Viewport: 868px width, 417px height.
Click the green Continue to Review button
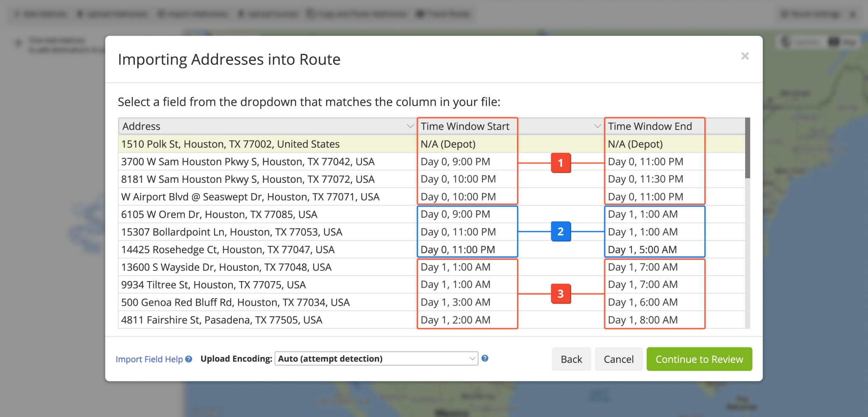pos(699,359)
